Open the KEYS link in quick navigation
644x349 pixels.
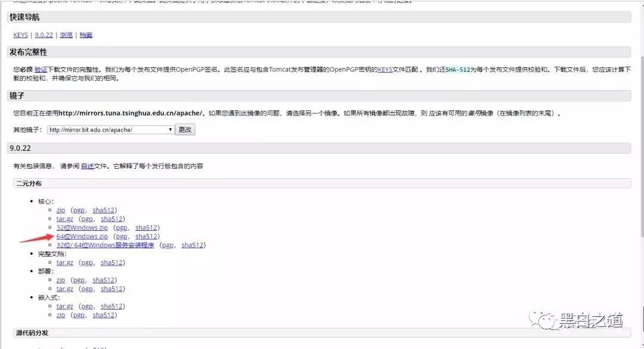pos(20,35)
